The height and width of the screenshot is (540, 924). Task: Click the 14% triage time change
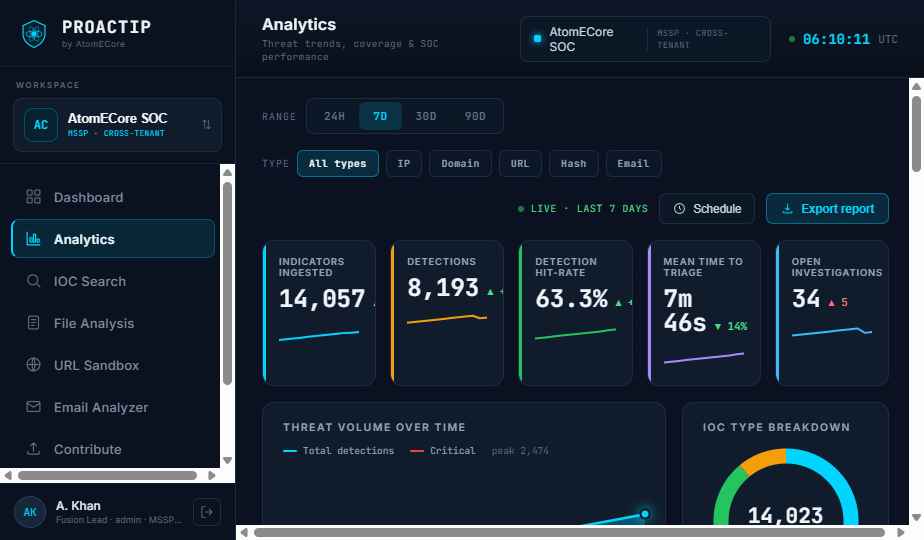731,326
